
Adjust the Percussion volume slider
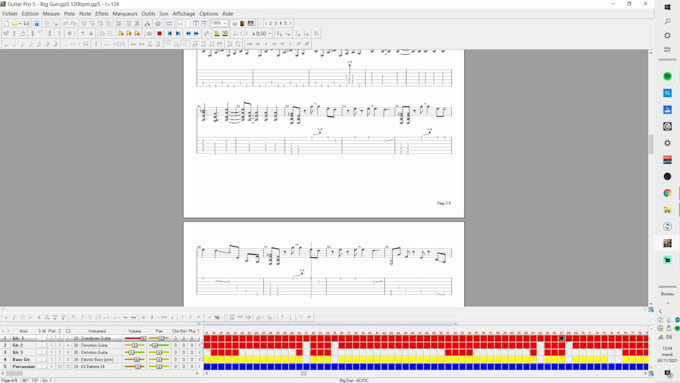(x=135, y=367)
